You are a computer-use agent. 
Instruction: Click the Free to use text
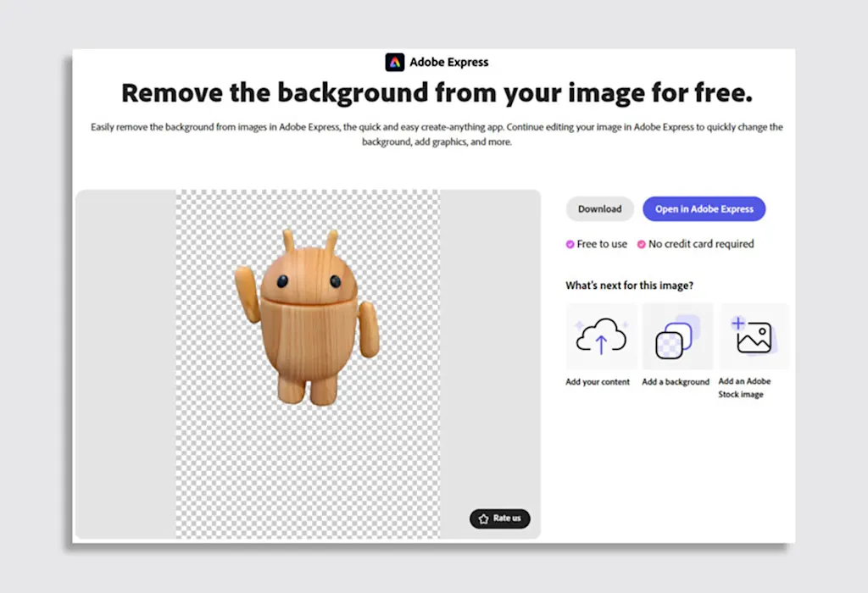click(602, 244)
